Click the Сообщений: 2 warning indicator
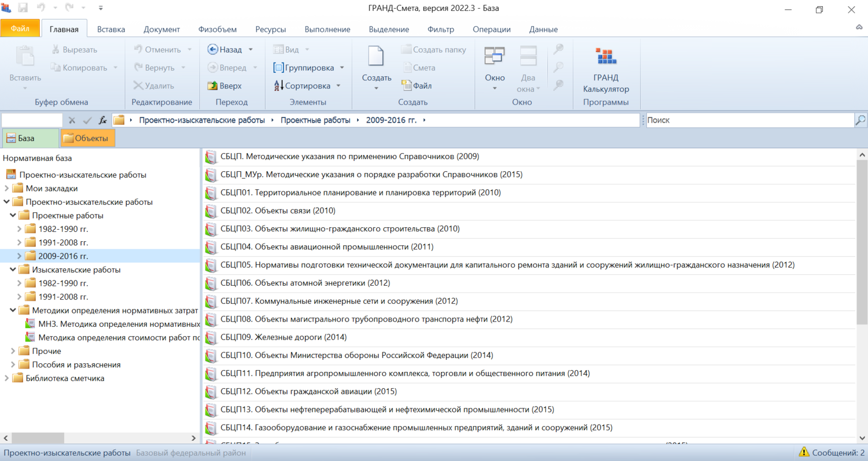This screenshot has width=868, height=461. (832, 452)
